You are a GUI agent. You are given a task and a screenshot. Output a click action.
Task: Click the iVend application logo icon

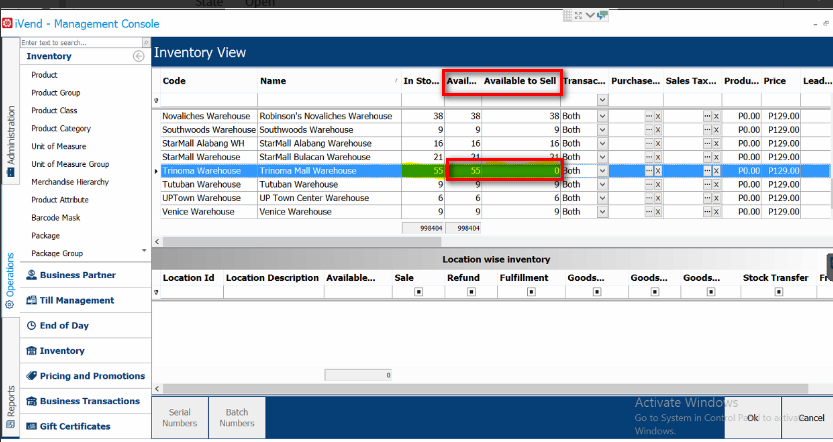coord(7,23)
